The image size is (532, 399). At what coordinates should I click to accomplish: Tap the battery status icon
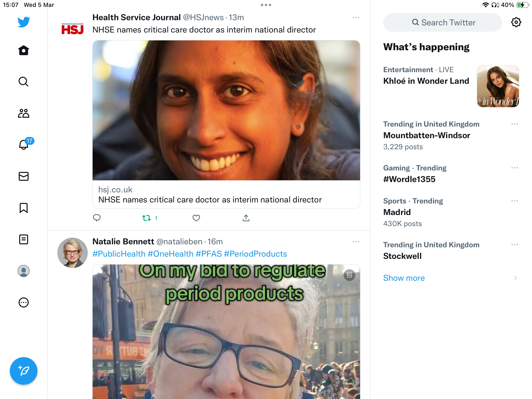pyautogui.click(x=523, y=5)
